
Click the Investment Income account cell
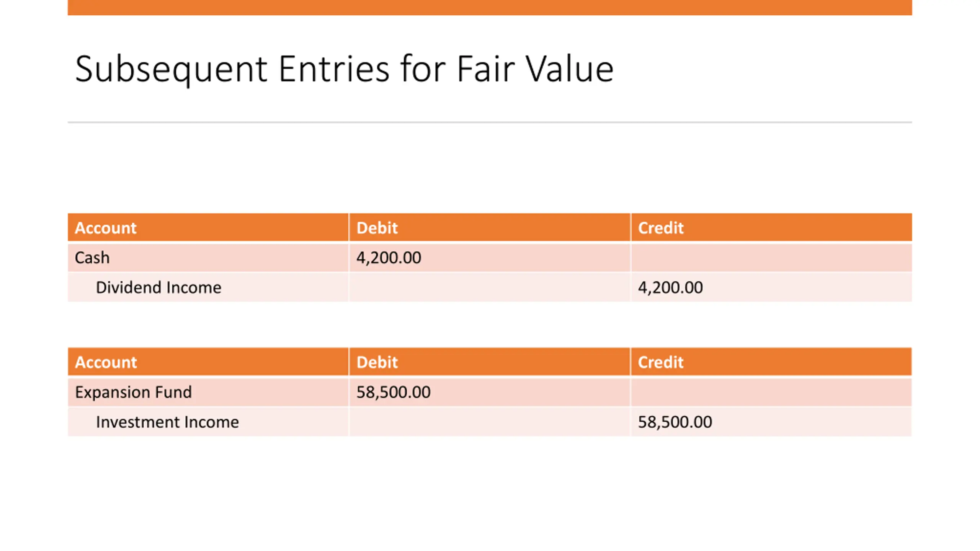208,422
